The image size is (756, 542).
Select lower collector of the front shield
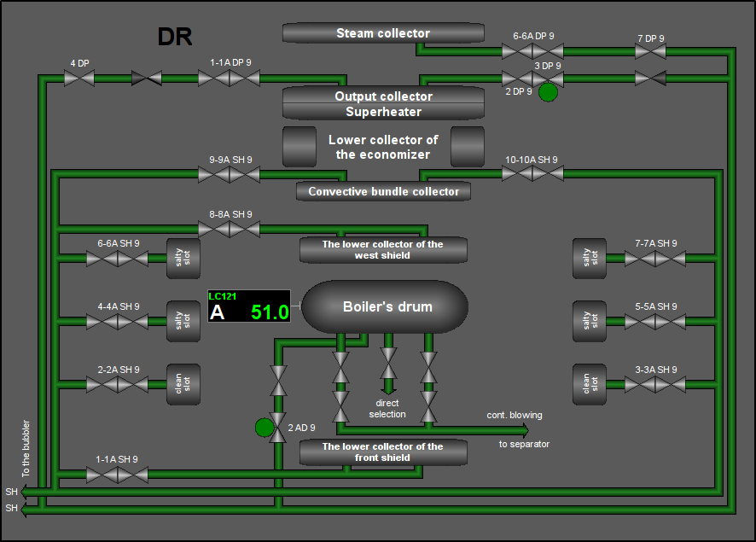383,452
